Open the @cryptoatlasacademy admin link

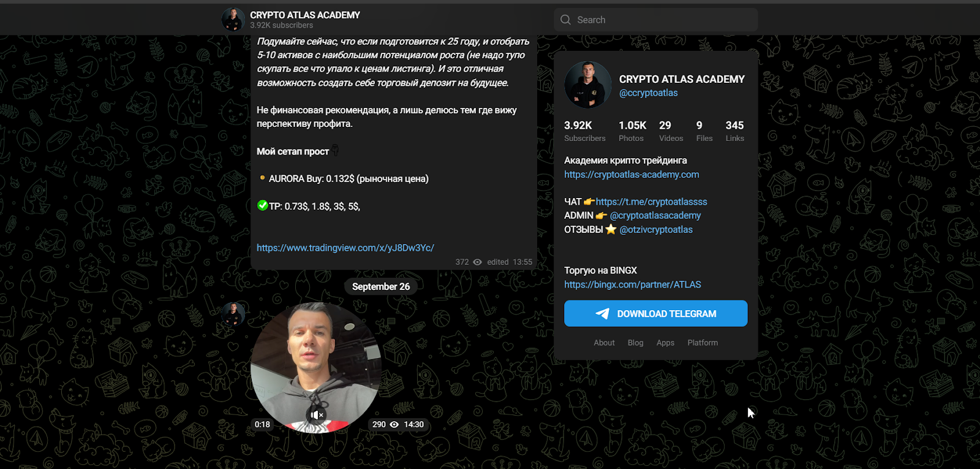click(655, 216)
